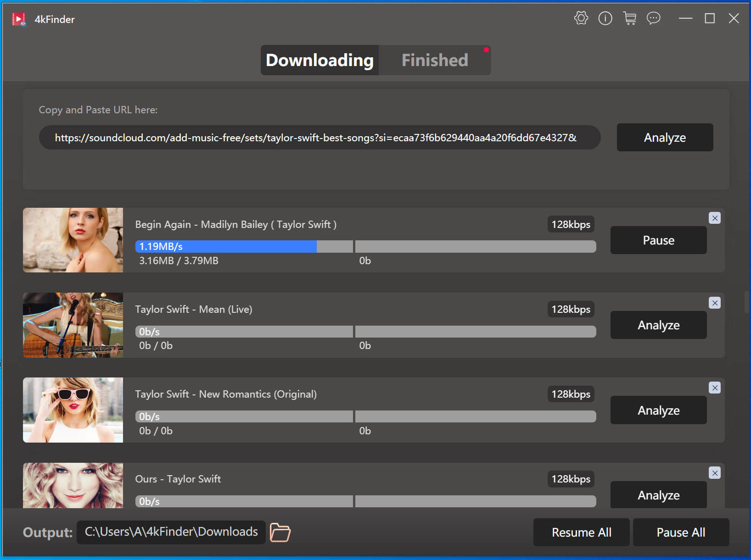The height and width of the screenshot is (560, 751).
Task: Open output folder with the folder icon
Action: tap(280, 532)
